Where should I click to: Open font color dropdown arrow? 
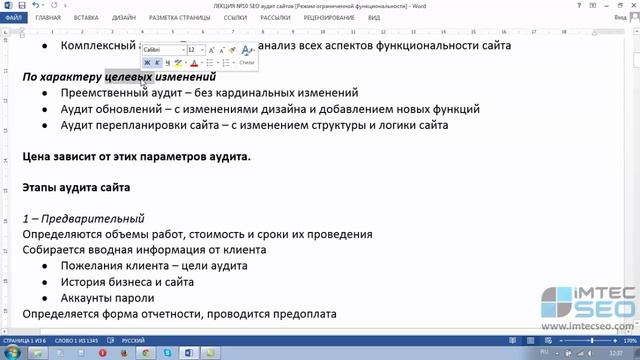[x=202, y=63]
